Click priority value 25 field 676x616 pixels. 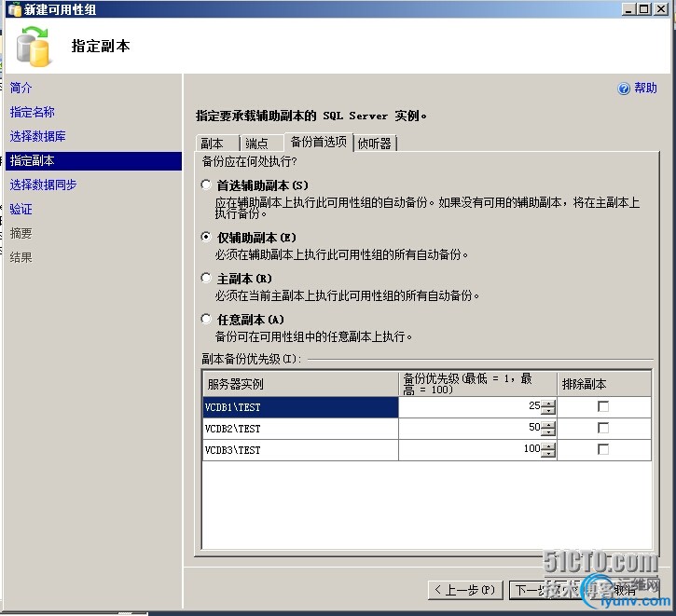[470, 406]
